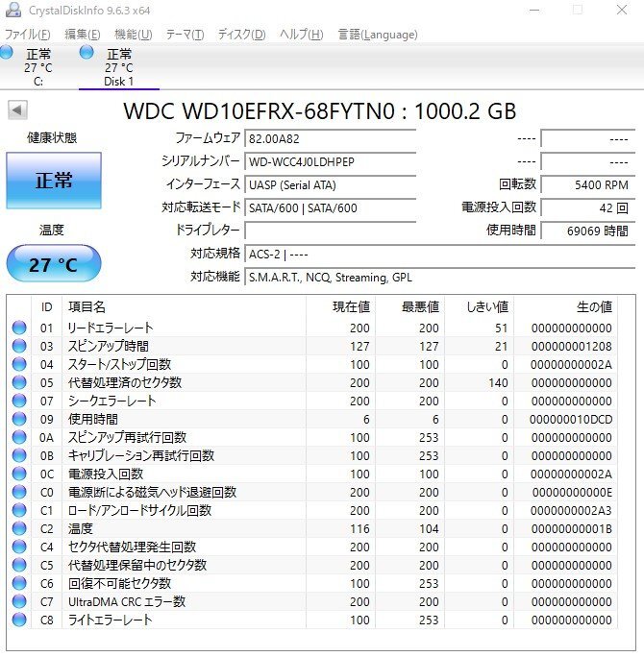Click the previous disk arrow button
Image resolution: width=644 pixels, height=657 pixels.
coord(17,110)
